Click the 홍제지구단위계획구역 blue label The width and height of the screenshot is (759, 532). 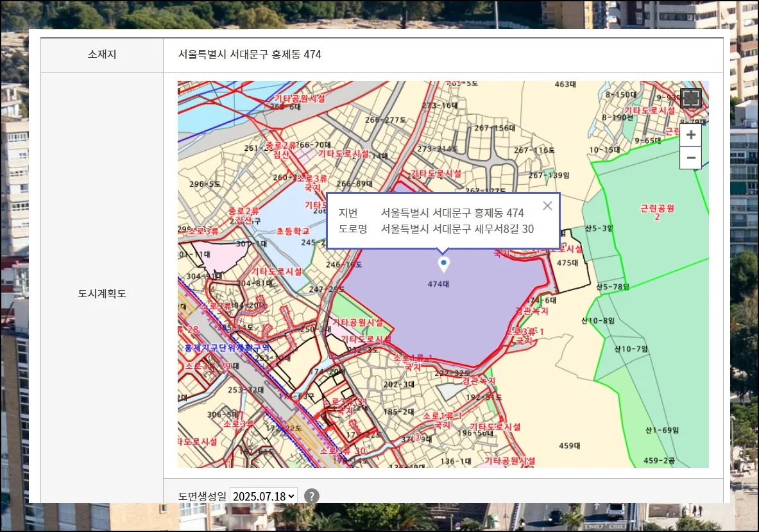(x=226, y=348)
